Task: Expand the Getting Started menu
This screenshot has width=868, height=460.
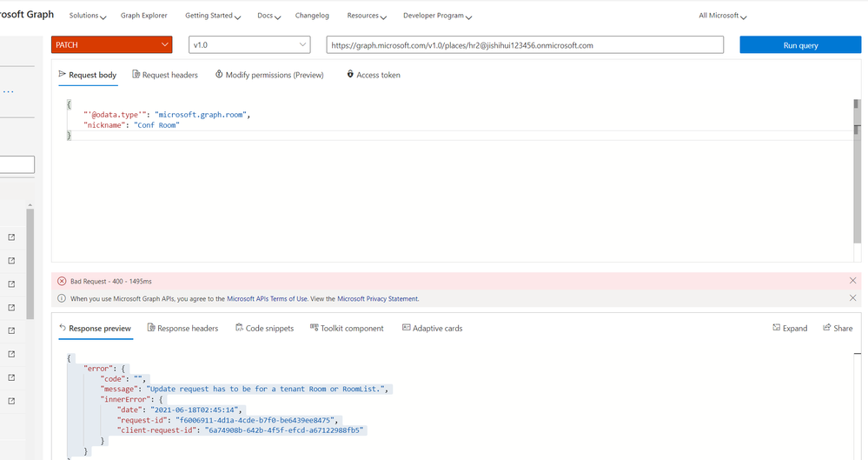Action: click(213, 16)
